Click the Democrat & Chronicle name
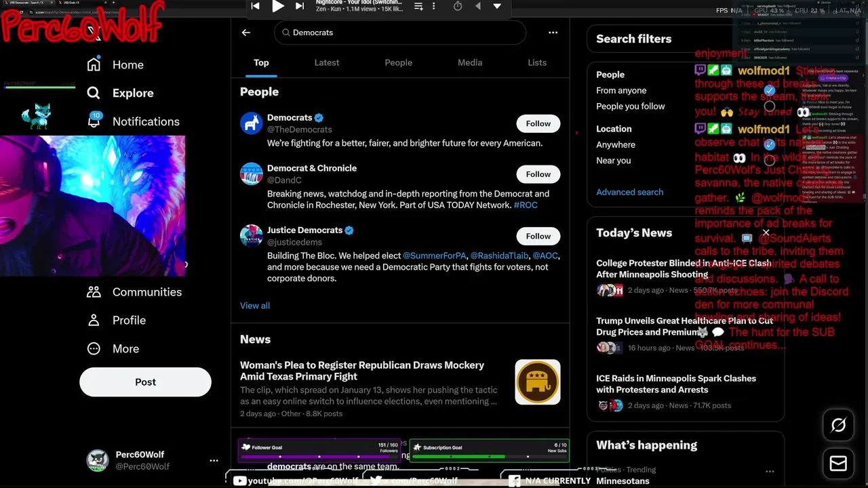 (312, 168)
